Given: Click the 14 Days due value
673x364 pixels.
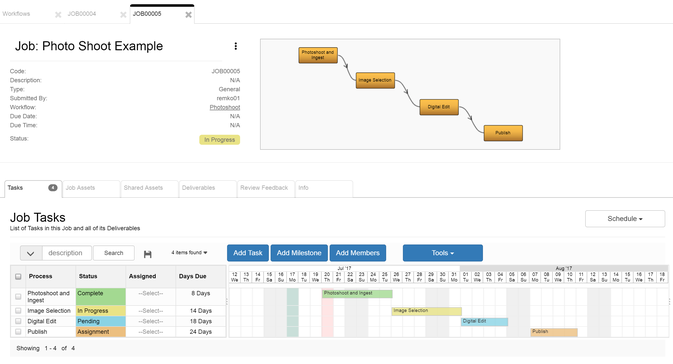Looking at the screenshot, I should [x=200, y=311].
